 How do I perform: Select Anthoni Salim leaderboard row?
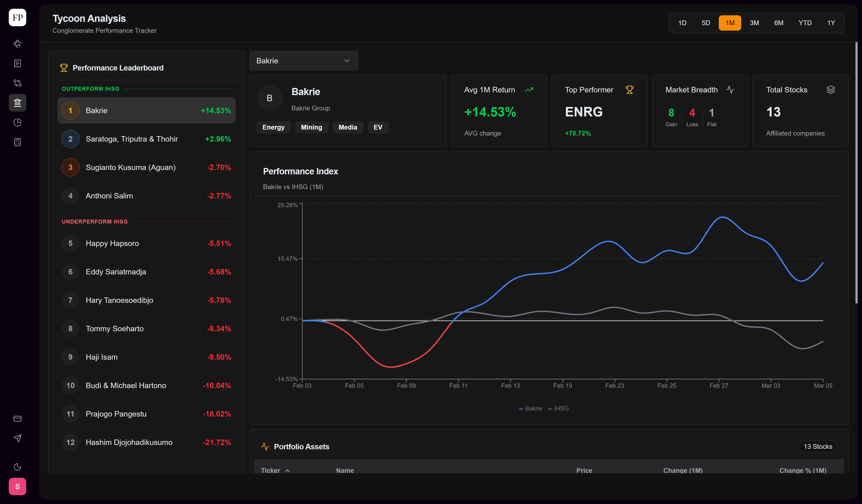[x=146, y=196]
